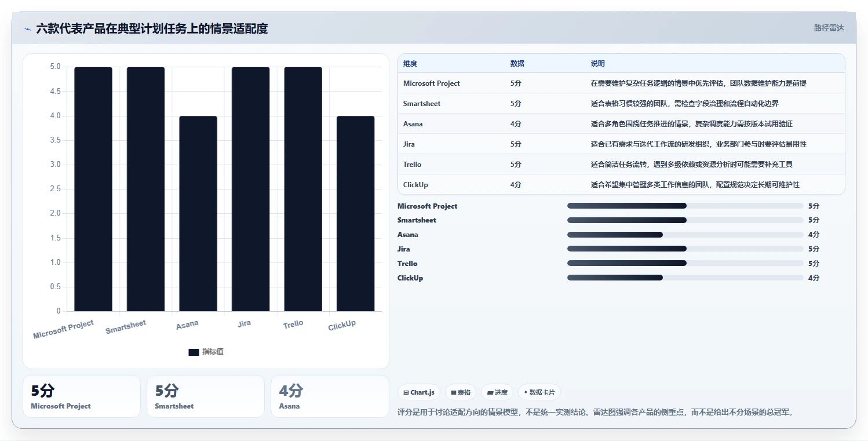The width and height of the screenshot is (868, 441).
Task: Click Microsoft Project cell in table
Action: [432, 83]
